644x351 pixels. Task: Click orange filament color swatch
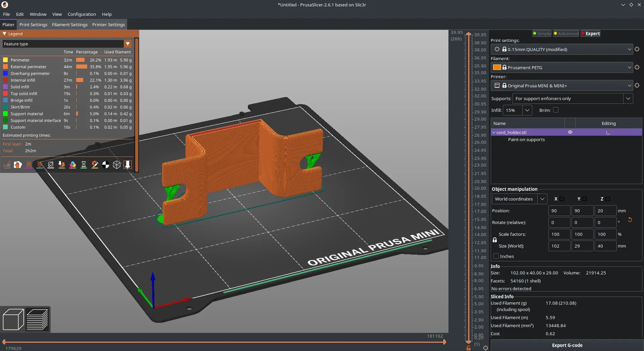click(x=497, y=67)
